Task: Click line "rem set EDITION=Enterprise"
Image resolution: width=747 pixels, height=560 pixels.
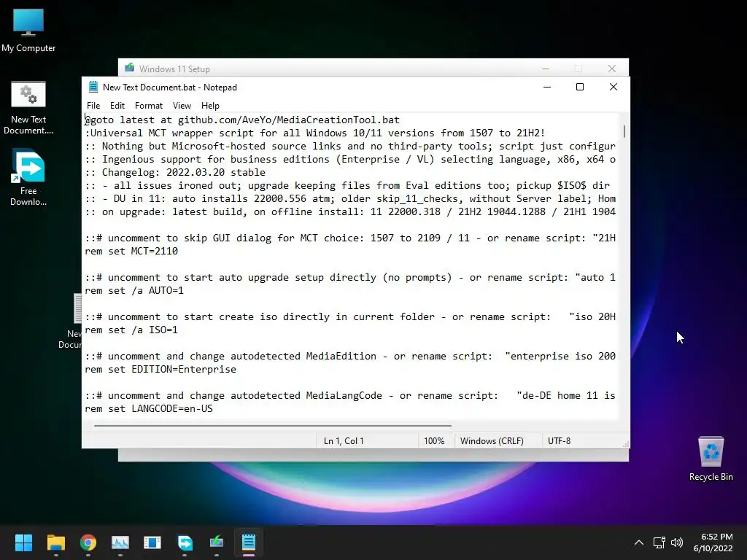Action: point(160,370)
